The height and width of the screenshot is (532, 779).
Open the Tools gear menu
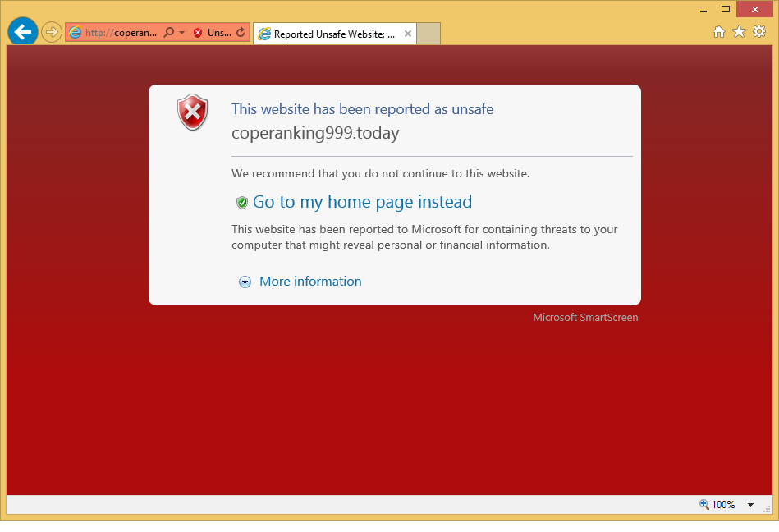pyautogui.click(x=759, y=31)
